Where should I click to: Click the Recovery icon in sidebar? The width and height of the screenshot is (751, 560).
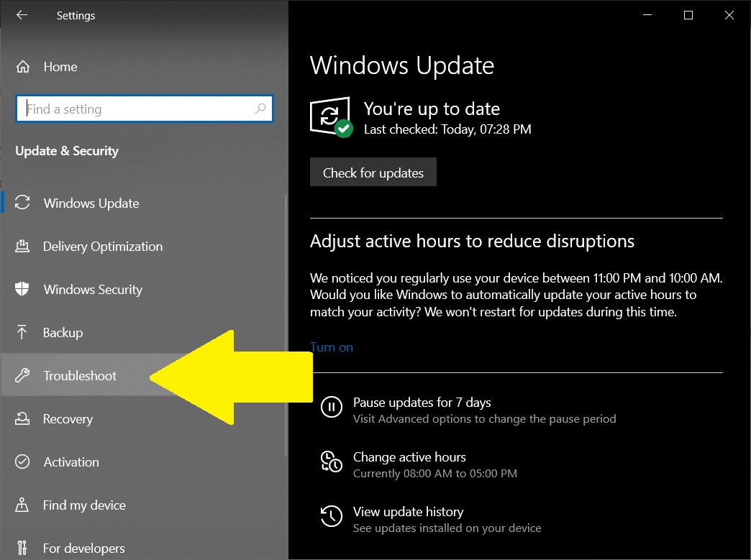22,418
